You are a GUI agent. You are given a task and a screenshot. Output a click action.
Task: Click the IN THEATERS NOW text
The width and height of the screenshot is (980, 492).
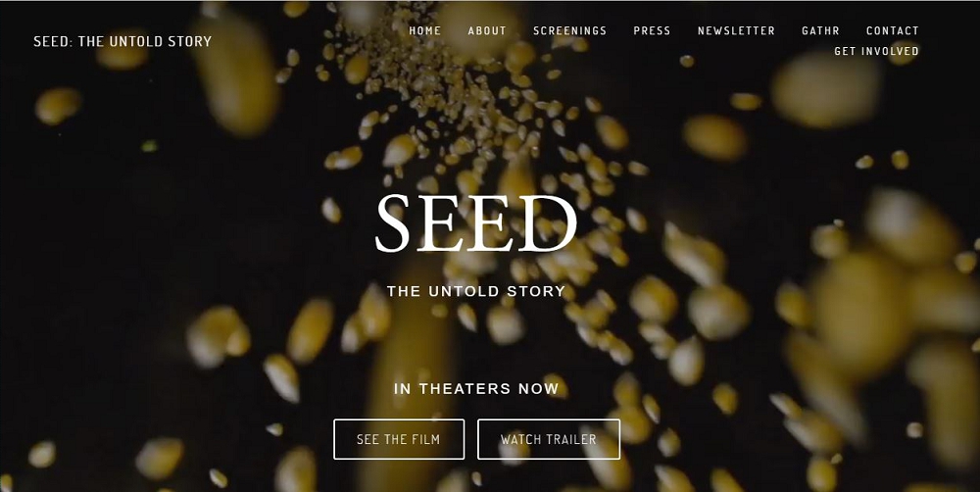(476, 388)
